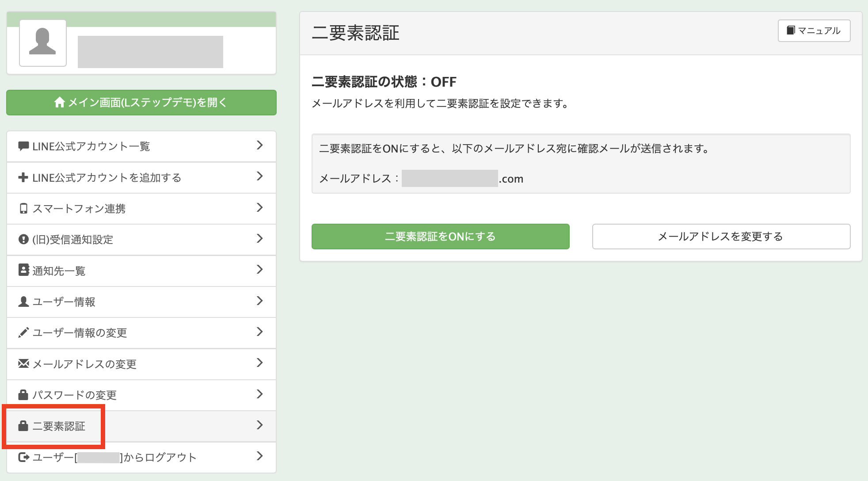Click the pencil icon for ユーザー情報の変更
This screenshot has height=481, width=868.
(23, 332)
